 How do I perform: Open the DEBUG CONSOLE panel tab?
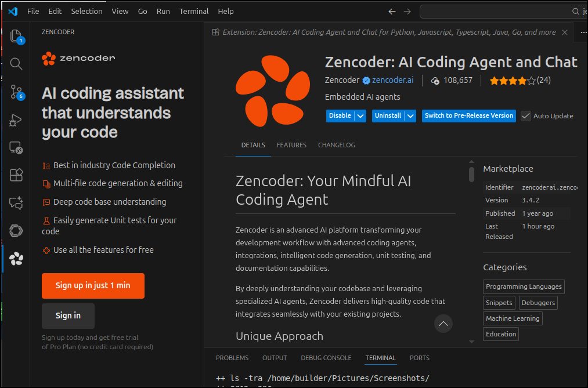[x=326, y=358]
